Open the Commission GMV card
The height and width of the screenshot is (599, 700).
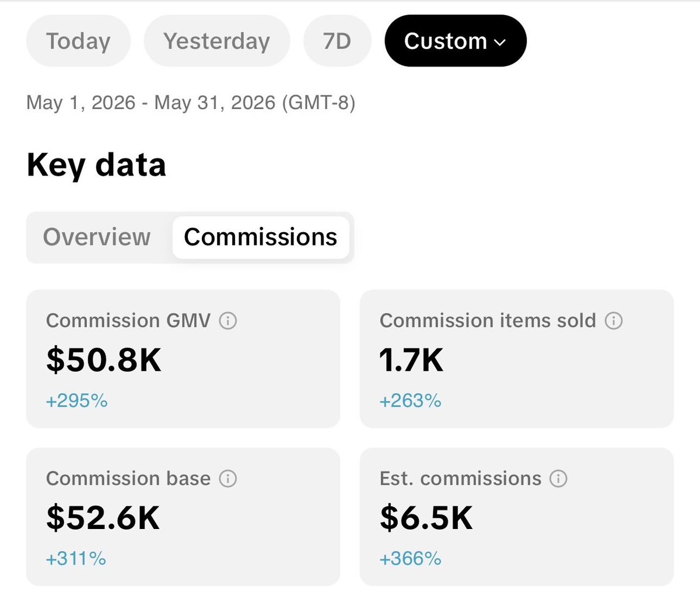(x=183, y=359)
